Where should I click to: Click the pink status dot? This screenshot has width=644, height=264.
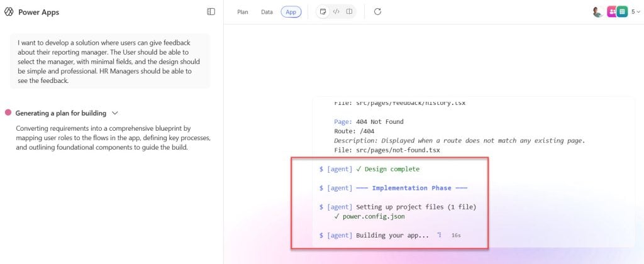8,113
